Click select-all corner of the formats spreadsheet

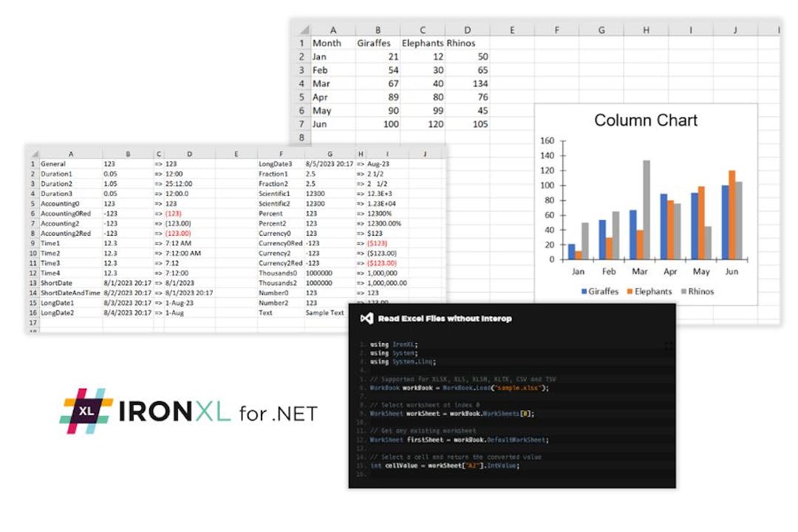pos(33,154)
